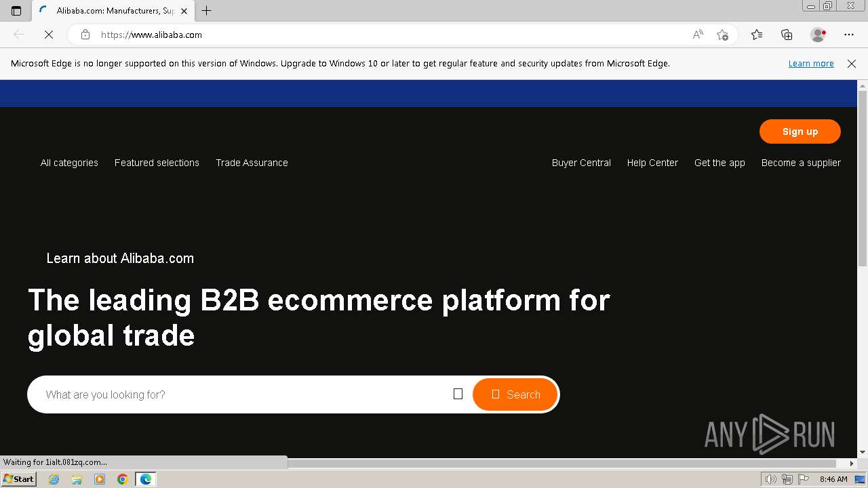The height and width of the screenshot is (488, 868).
Task: Open a new tab with plus icon
Action: 207,11
